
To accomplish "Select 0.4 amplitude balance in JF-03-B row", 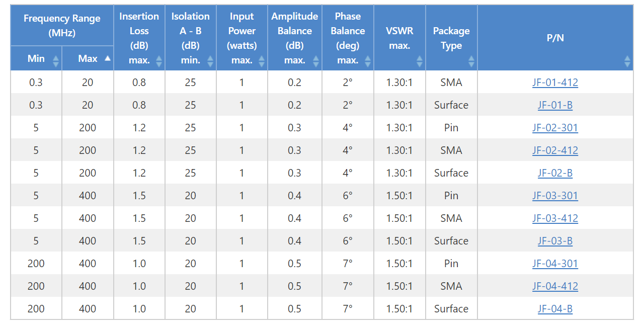I will 295,241.
